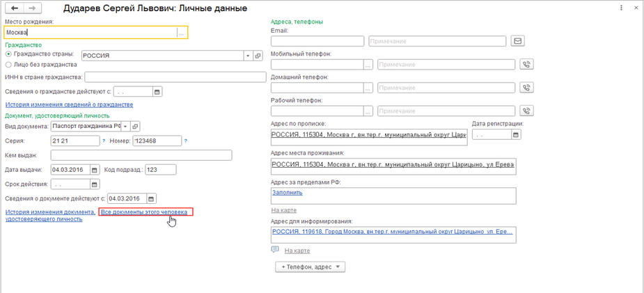Image resolution: width=644 pixels, height=293 pixels.
Task: Open the '+ Телефон, адрес' dropdown button
Action: point(311,267)
